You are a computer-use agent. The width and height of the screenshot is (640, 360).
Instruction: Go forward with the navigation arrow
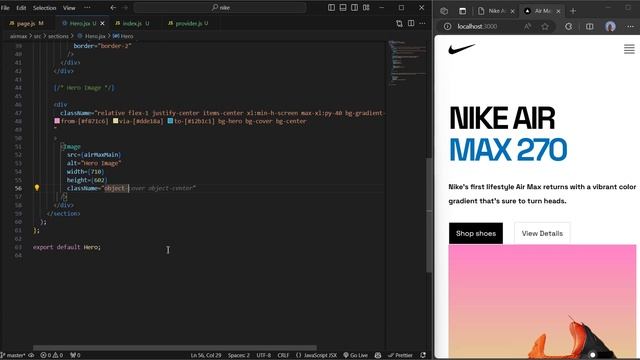pos(125,8)
